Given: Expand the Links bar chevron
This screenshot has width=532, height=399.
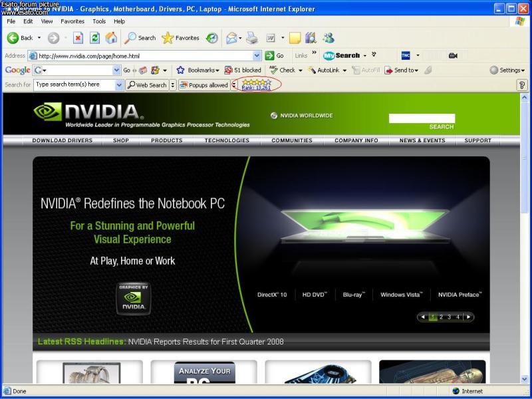Looking at the screenshot, I should click(314, 53).
